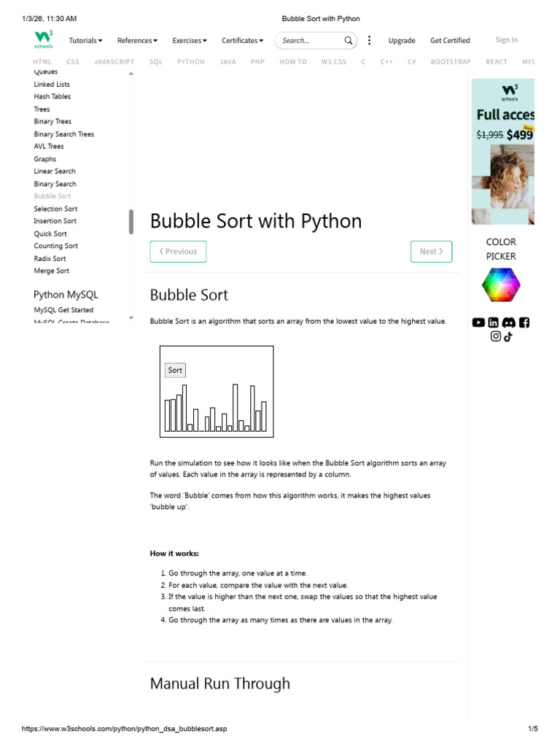Open the YouTube social link
This screenshot has height=747, width=560.
[478, 322]
